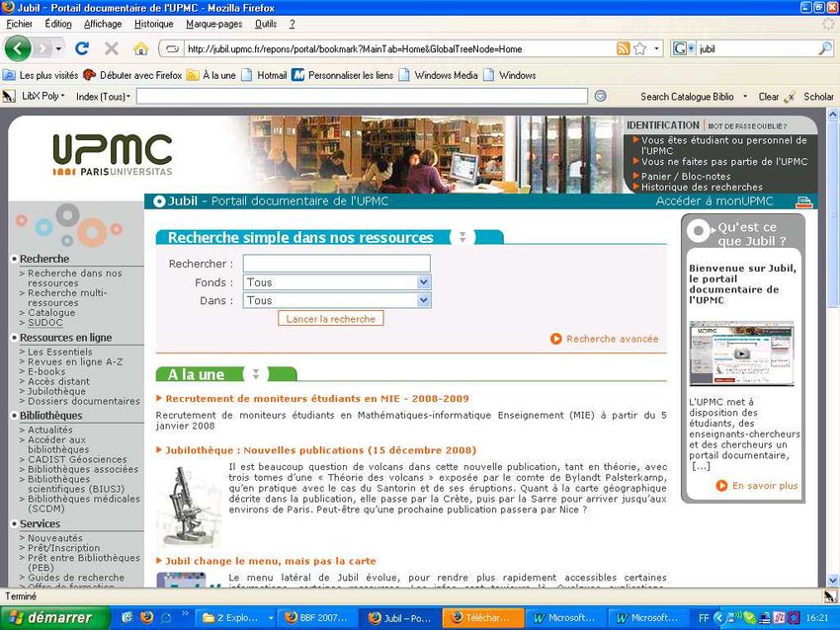
Task: Click the Firefox quick launch icon
Action: point(146,618)
